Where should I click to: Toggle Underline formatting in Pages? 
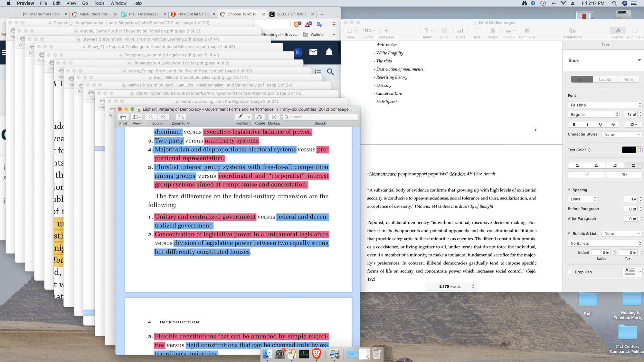[x=600, y=125]
